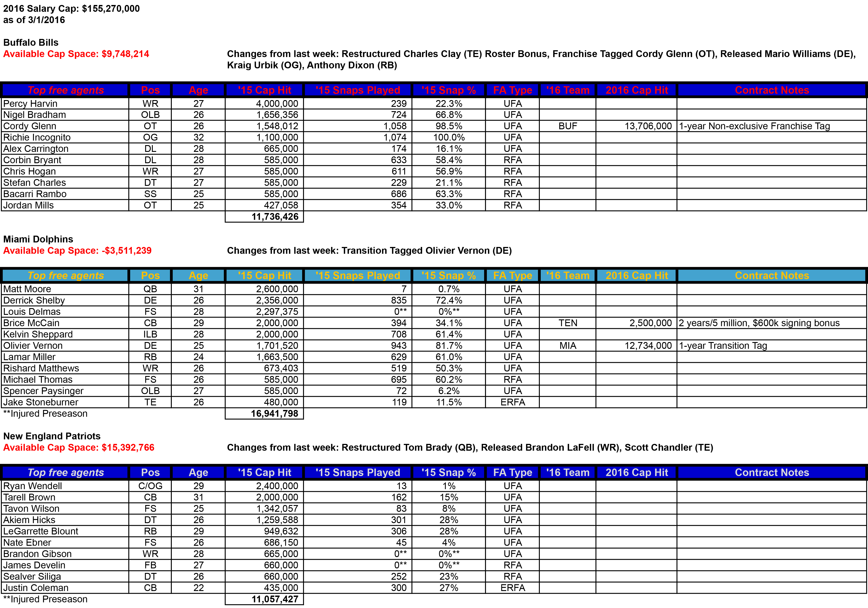
Task: Click Corbin Bryant player cell
Action: point(65,160)
